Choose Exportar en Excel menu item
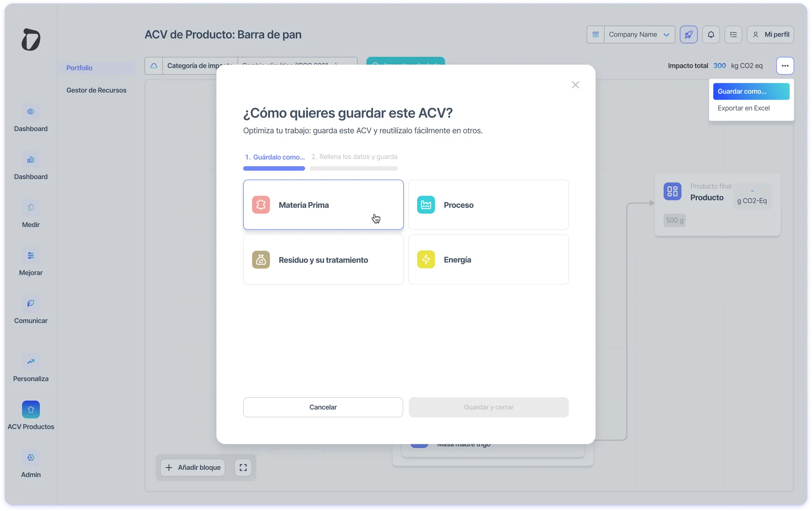This screenshot has width=812, height=511. tap(743, 108)
